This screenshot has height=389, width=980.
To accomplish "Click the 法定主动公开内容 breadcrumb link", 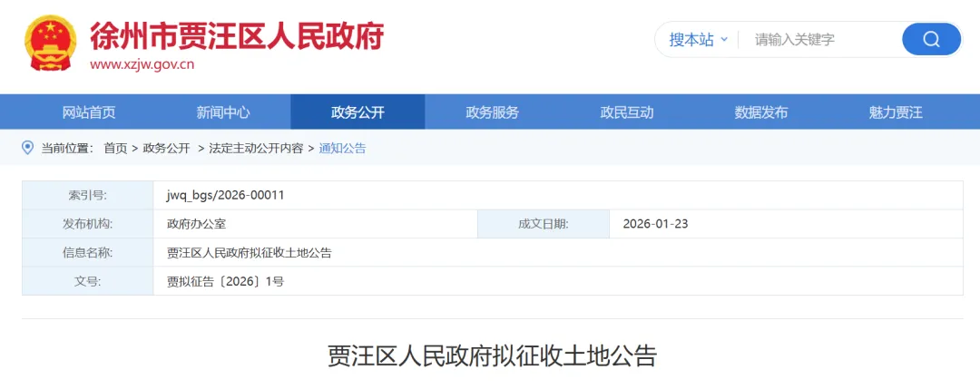I will [256, 149].
